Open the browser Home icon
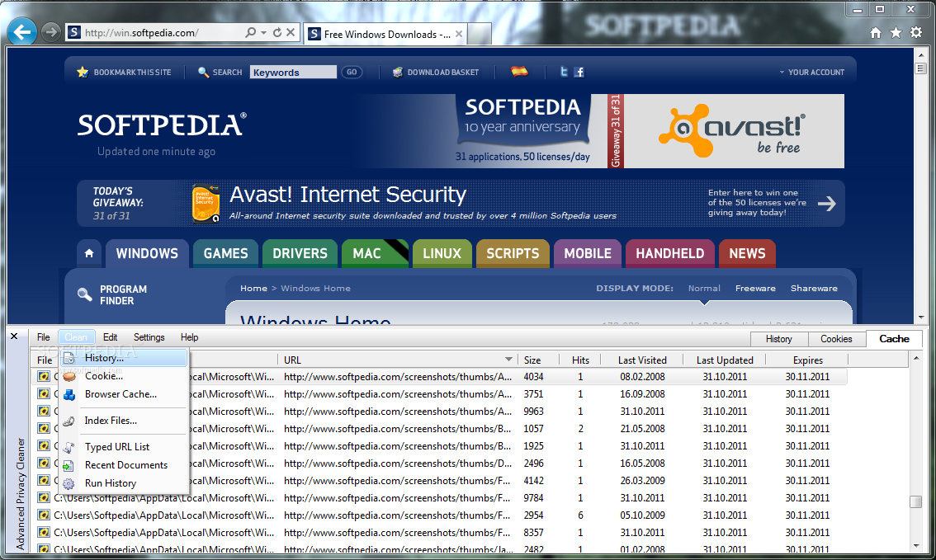The width and height of the screenshot is (936, 560). pyautogui.click(x=875, y=33)
